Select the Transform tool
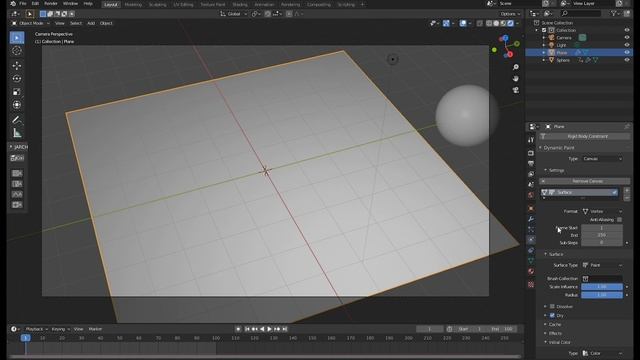Screen dimensions: 640x360 pyautogui.click(x=17, y=105)
